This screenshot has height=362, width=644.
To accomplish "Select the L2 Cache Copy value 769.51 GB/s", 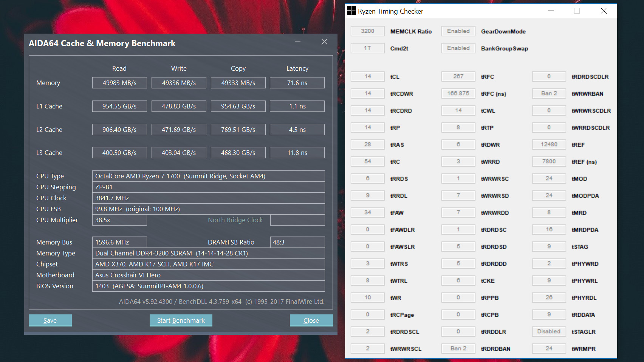I will click(238, 130).
